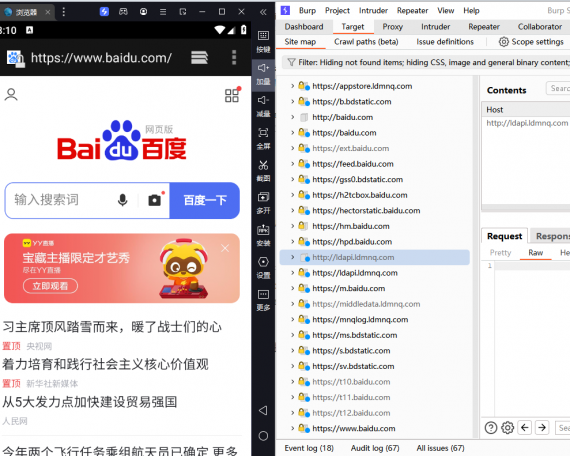Expand https://feed.baidu.com tree node
Viewport: 570px width, 456px height.
pyautogui.click(x=293, y=164)
